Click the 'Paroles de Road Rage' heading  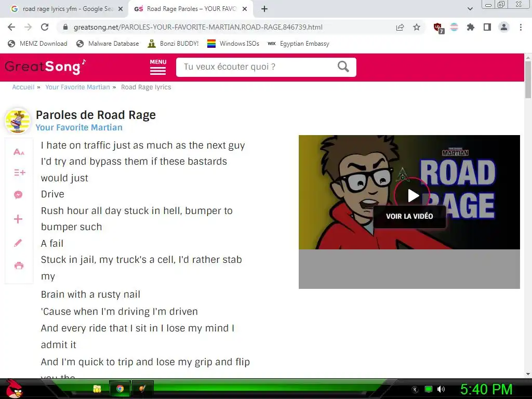96,115
